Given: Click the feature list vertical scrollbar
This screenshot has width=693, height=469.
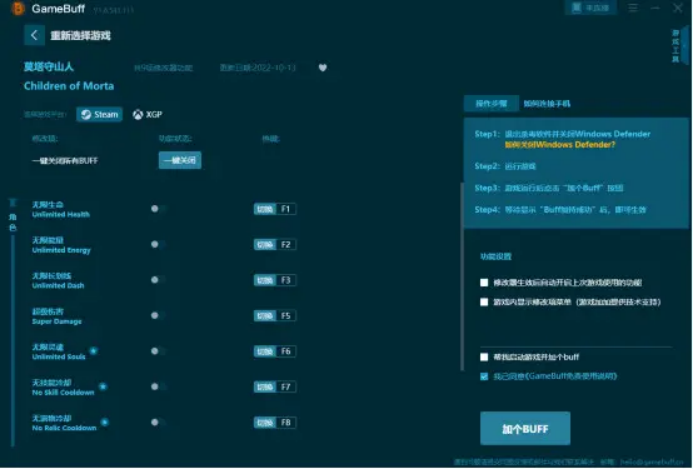Looking at the screenshot, I should coord(462,276).
